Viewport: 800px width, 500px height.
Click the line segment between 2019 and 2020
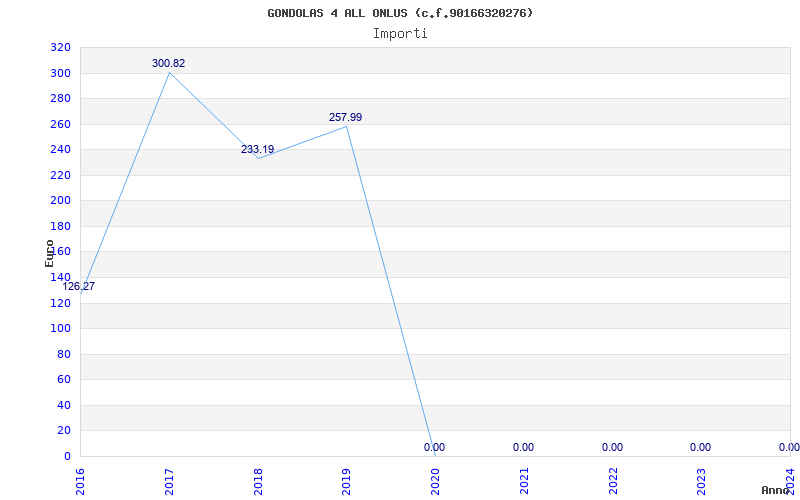click(391, 291)
